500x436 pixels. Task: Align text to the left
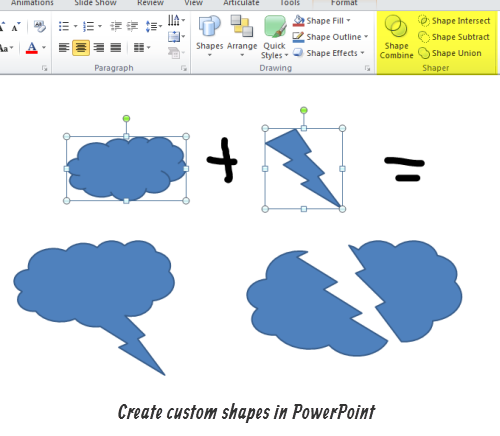coord(64,48)
